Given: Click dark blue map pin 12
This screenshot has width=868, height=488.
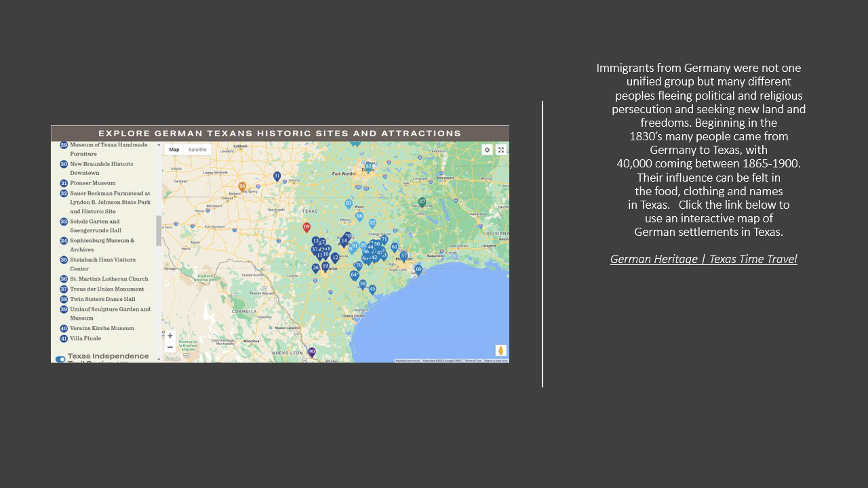Looking at the screenshot, I should tap(335, 258).
